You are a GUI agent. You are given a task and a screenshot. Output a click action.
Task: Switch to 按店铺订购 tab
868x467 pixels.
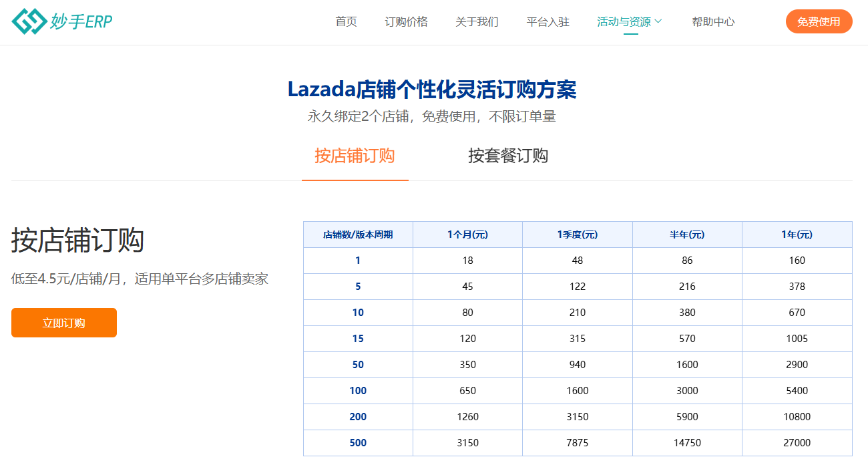[x=355, y=156]
